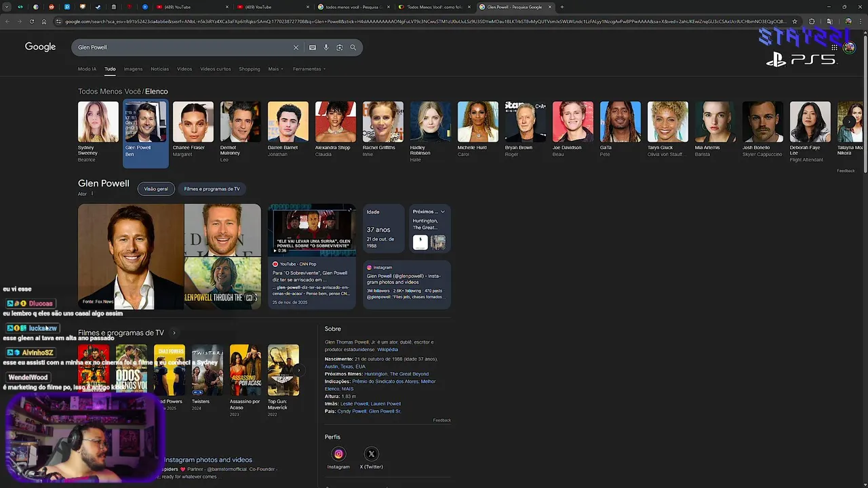Switch to Modo IA tab

(x=87, y=68)
